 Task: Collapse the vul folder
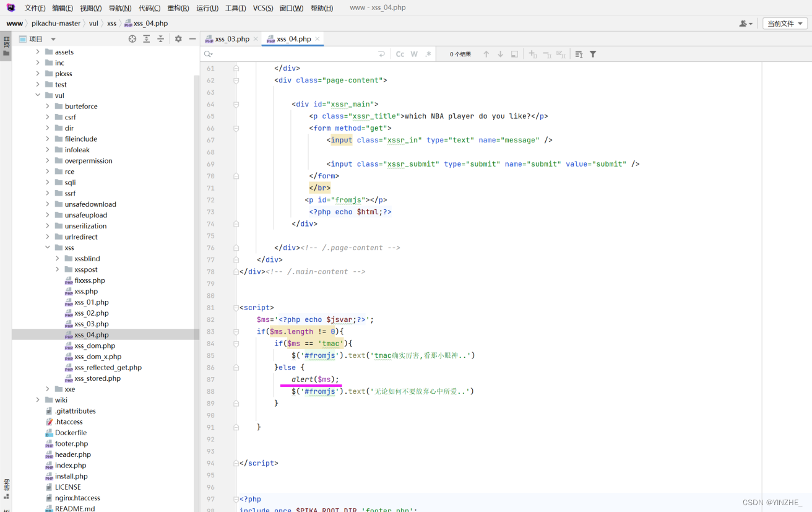[x=38, y=95]
